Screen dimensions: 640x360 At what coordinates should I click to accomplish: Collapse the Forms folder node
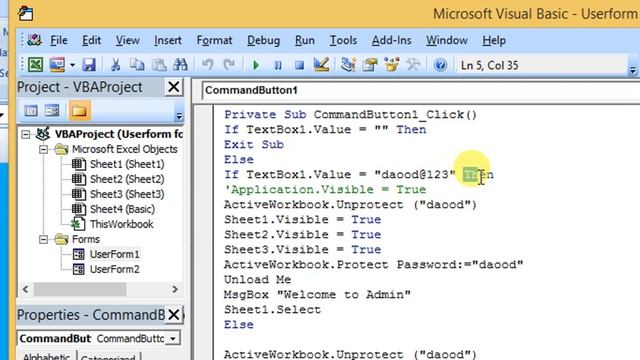pos(44,239)
